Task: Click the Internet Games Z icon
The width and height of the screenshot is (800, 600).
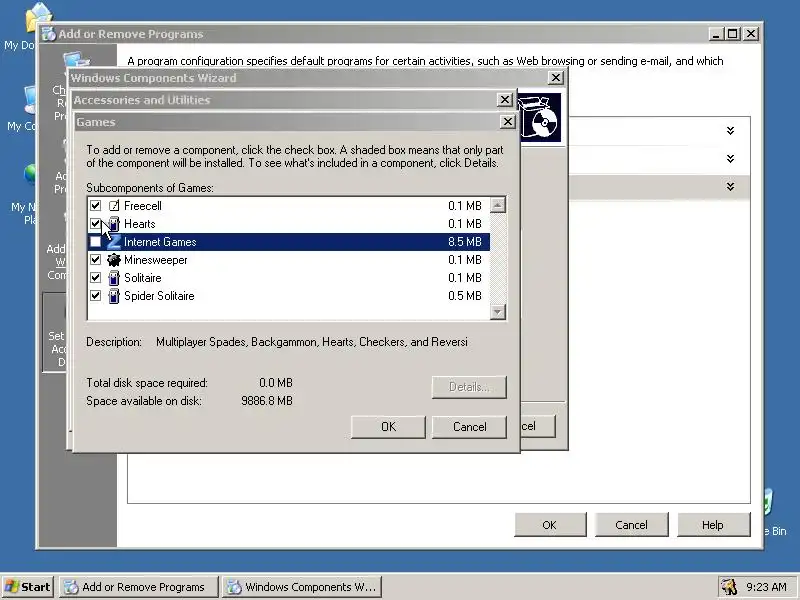Action: point(114,242)
